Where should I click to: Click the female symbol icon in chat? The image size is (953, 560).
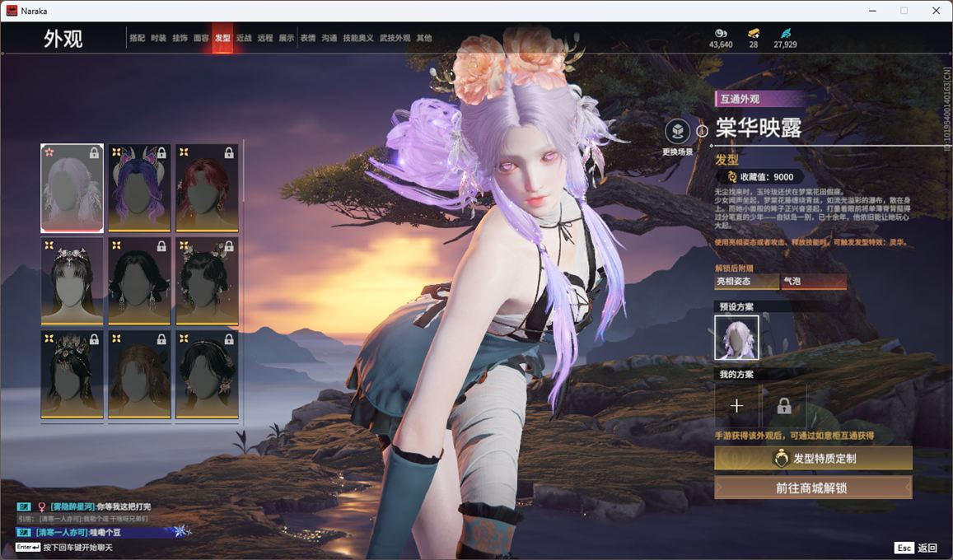pyautogui.click(x=41, y=506)
